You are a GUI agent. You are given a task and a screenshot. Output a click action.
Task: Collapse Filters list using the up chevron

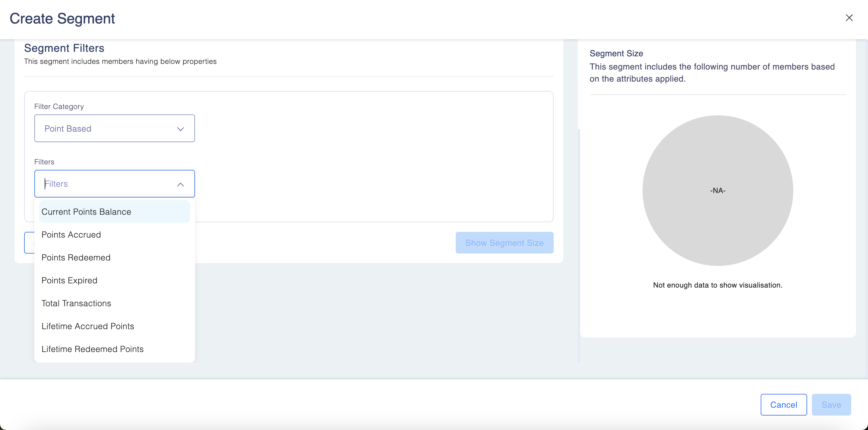click(x=180, y=184)
